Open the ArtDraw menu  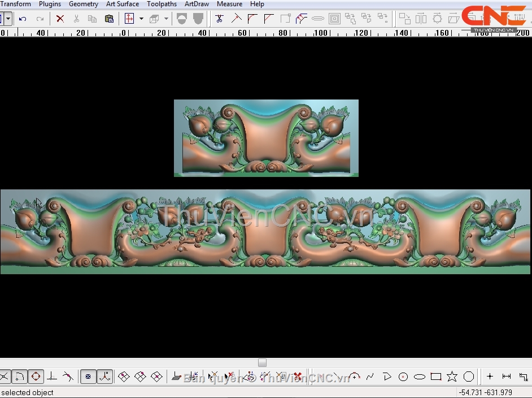pos(197,4)
